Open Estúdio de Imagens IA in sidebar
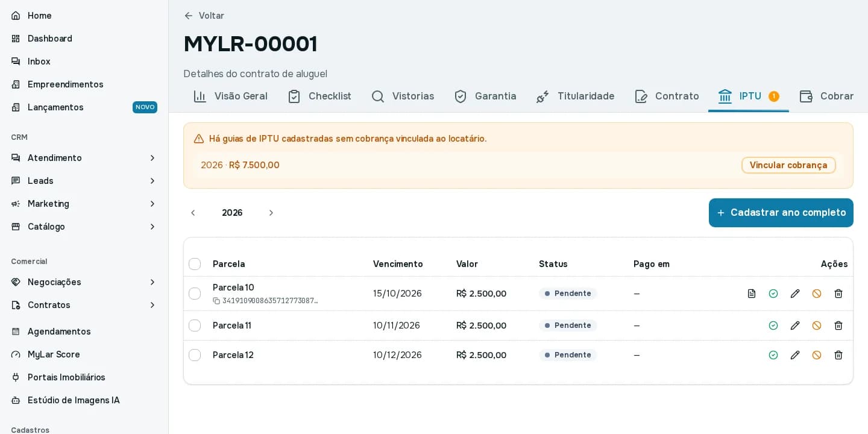 click(84, 400)
